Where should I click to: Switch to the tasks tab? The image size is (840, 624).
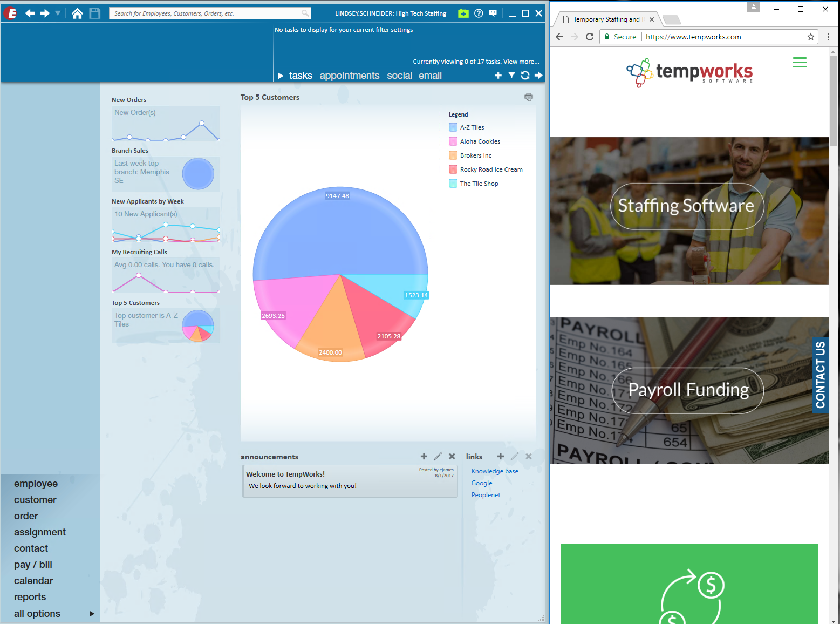point(301,76)
